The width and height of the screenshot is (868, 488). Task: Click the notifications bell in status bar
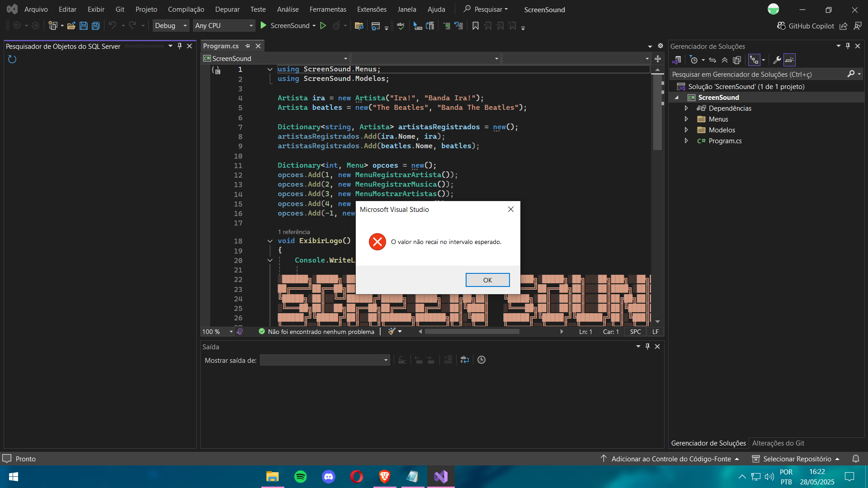(856, 459)
